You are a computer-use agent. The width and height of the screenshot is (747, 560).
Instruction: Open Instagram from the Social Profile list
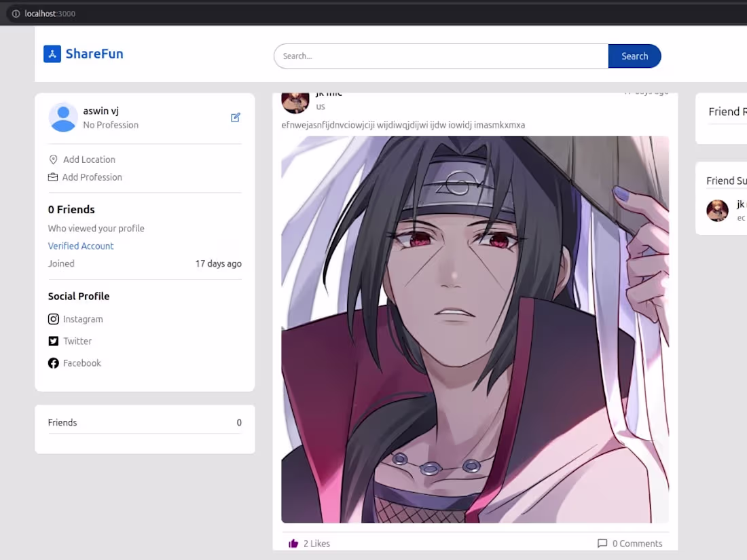82,318
